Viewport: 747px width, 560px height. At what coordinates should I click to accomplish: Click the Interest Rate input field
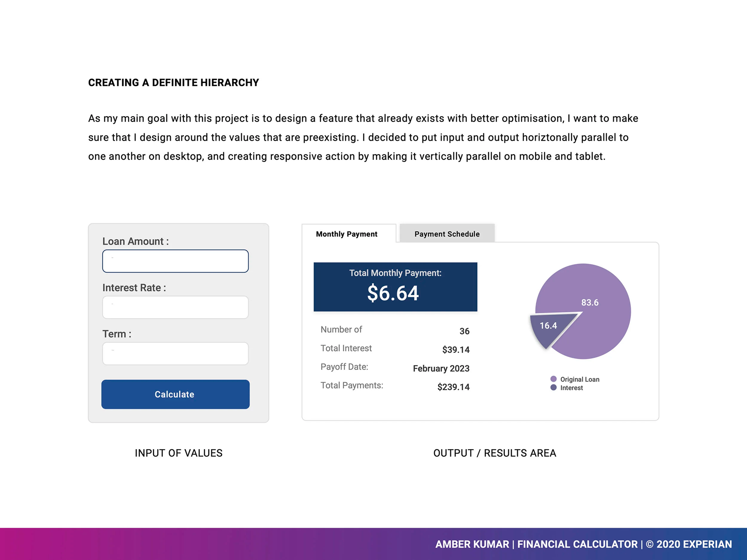pos(175,307)
